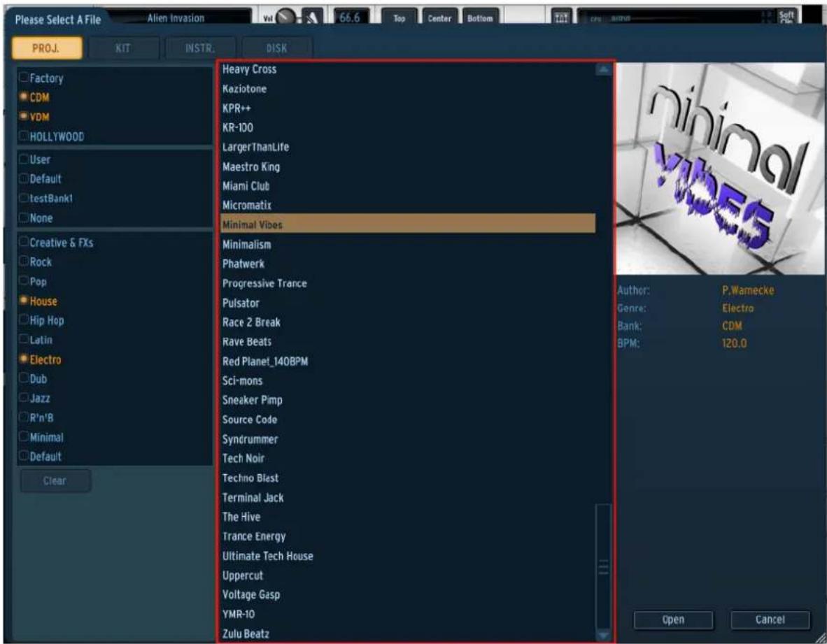The image size is (827, 644).
Task: Check the testBank1 checkbox
Action: 24,198
